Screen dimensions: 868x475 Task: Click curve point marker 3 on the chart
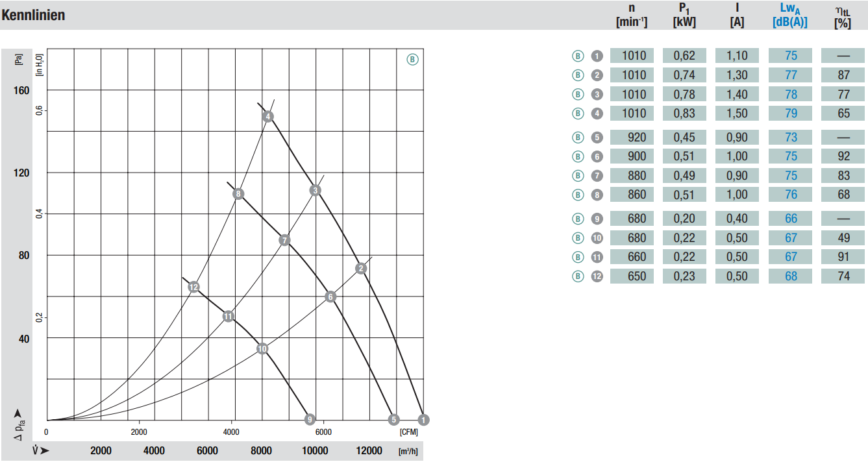tap(316, 190)
